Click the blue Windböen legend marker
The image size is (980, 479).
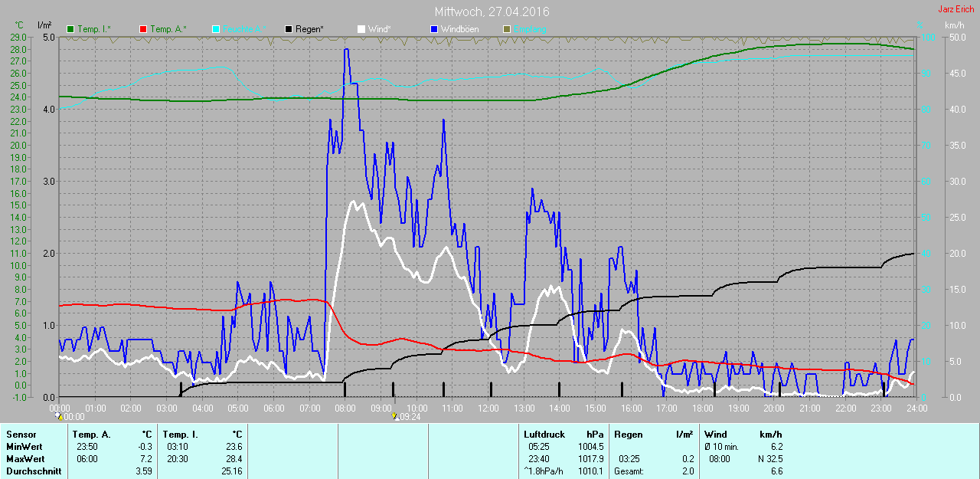coord(434,29)
